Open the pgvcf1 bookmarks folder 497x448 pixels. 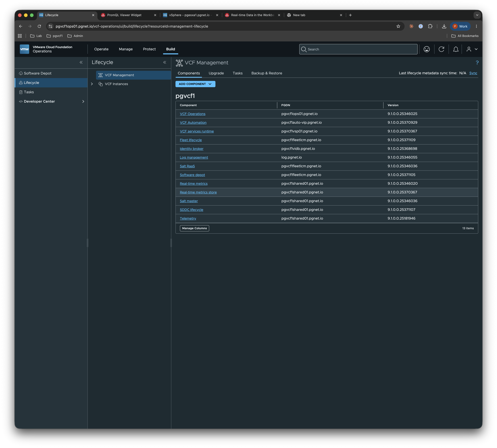click(54, 36)
